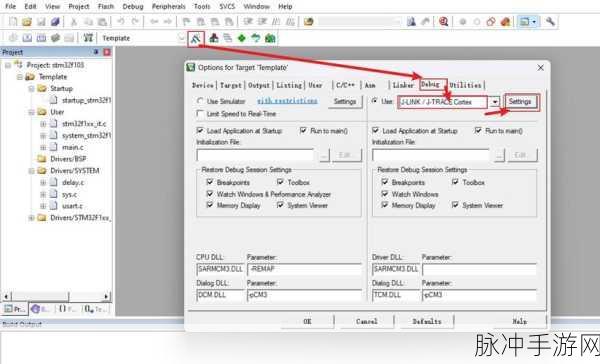Open the Flash menu

[x=106, y=7]
